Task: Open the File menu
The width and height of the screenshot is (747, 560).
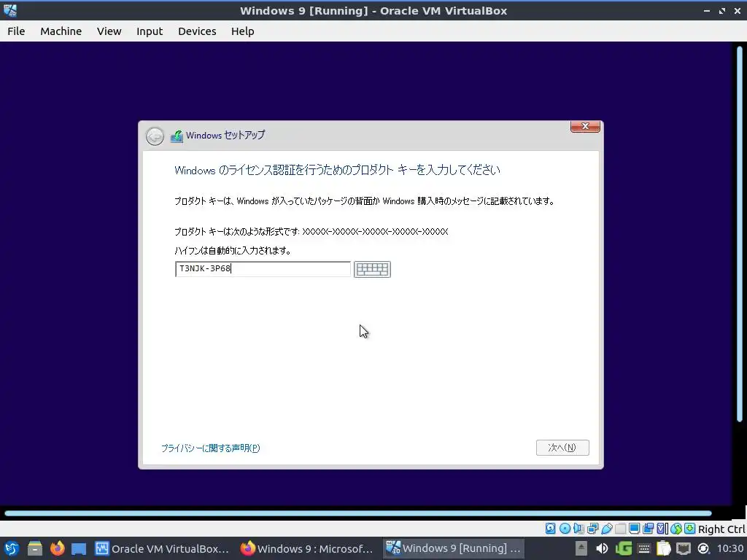Action: [x=16, y=31]
